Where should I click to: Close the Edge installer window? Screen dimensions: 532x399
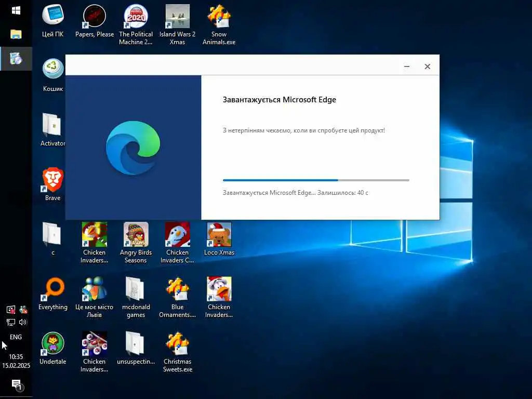[x=428, y=66]
